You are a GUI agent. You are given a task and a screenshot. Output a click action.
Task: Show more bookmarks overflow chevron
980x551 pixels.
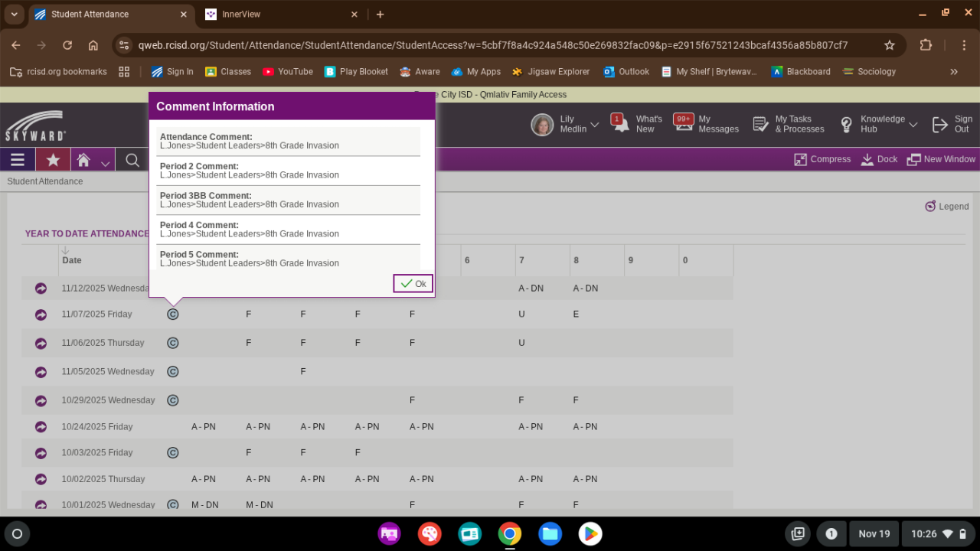point(954,72)
